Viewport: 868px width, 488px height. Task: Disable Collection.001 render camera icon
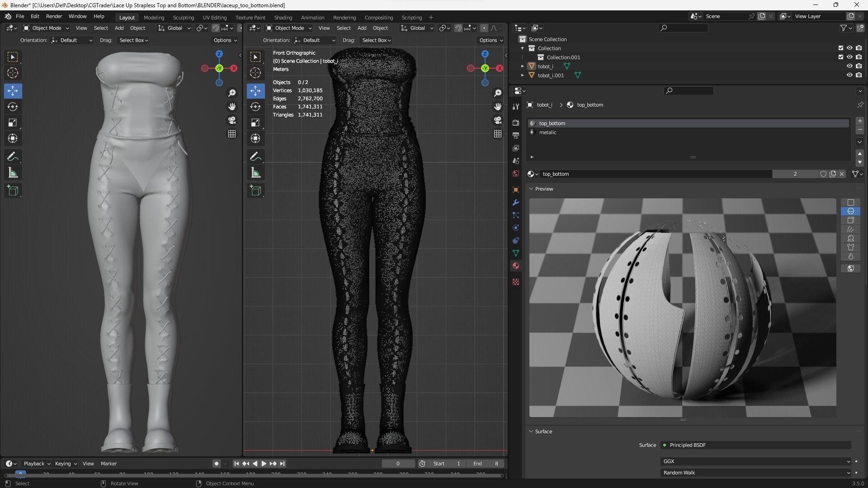[859, 57]
